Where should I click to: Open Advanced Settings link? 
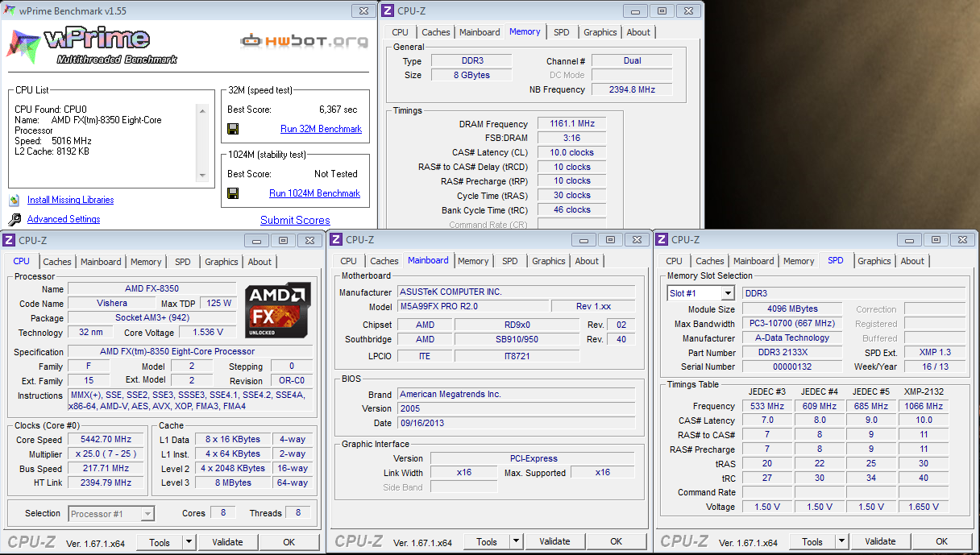click(x=64, y=219)
